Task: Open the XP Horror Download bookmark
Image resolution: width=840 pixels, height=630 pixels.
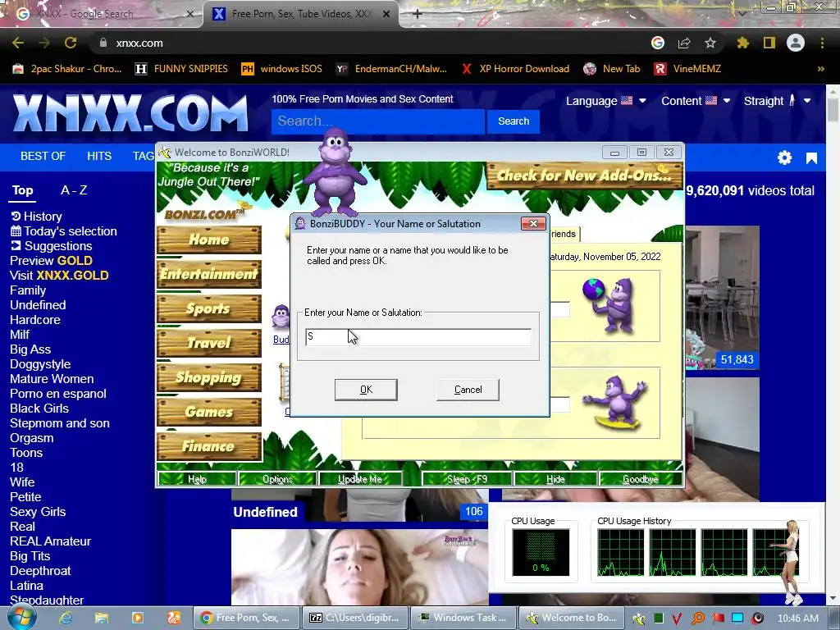Action: point(515,69)
